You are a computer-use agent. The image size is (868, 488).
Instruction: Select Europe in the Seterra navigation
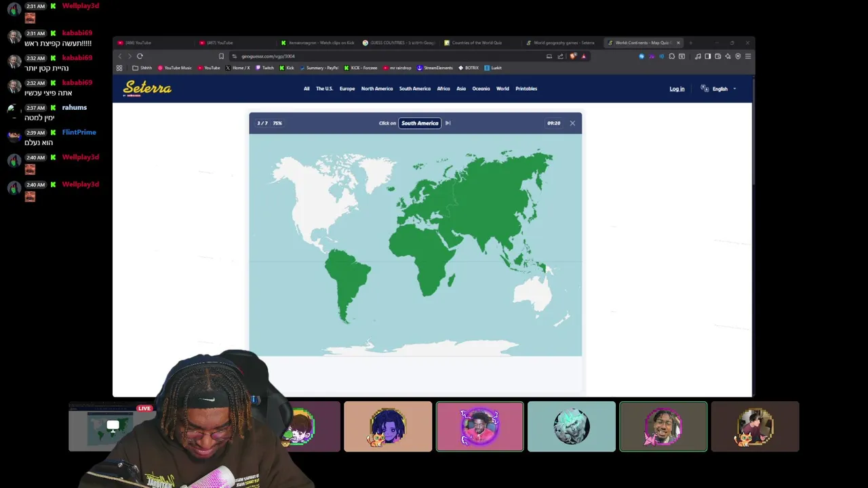coord(347,89)
